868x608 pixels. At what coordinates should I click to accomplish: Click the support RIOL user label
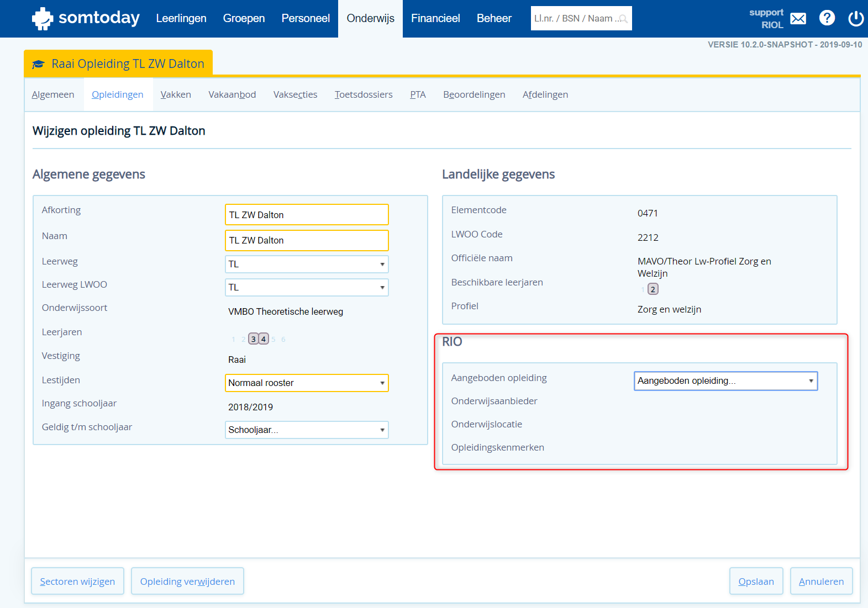coord(766,19)
